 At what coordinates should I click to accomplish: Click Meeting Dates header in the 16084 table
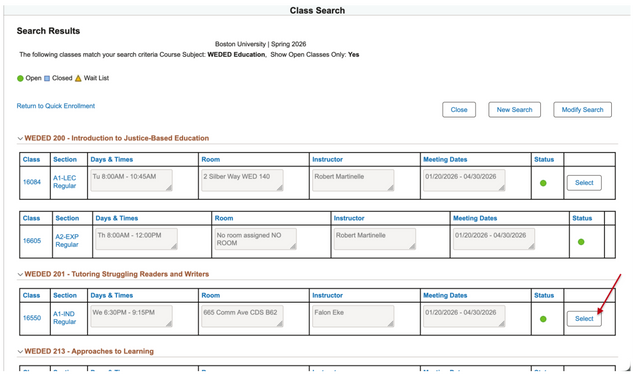[445, 159]
